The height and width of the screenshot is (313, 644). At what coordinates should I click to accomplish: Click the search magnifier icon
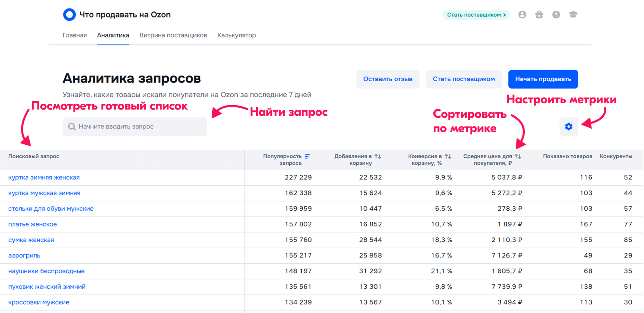click(x=72, y=127)
